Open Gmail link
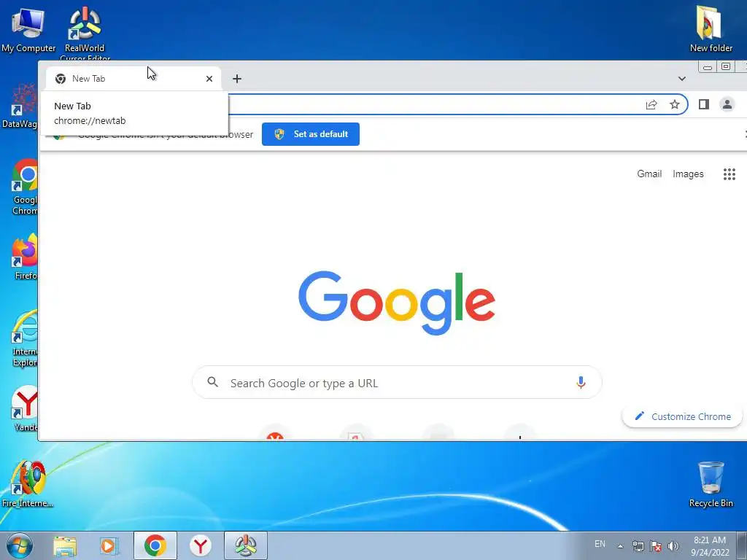 [x=649, y=174]
